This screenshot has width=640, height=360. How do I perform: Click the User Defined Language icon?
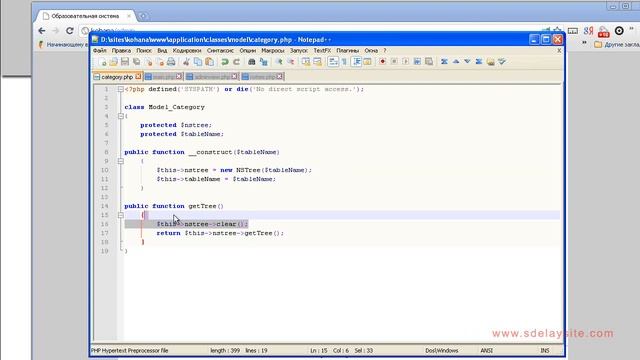point(367,62)
